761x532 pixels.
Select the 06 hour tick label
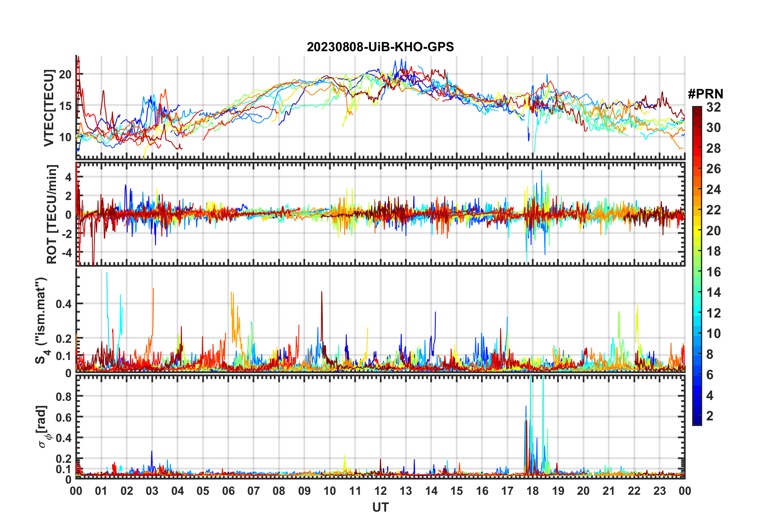[x=228, y=491]
